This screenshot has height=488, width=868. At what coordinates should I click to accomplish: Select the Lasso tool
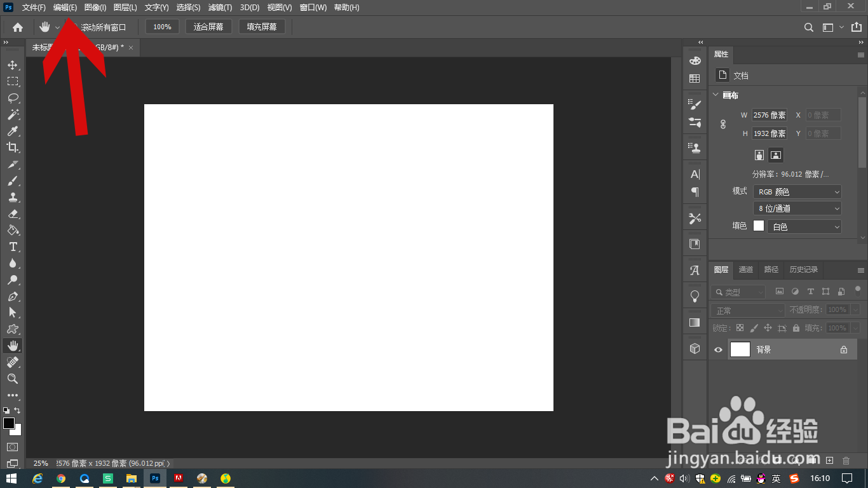coord(13,98)
